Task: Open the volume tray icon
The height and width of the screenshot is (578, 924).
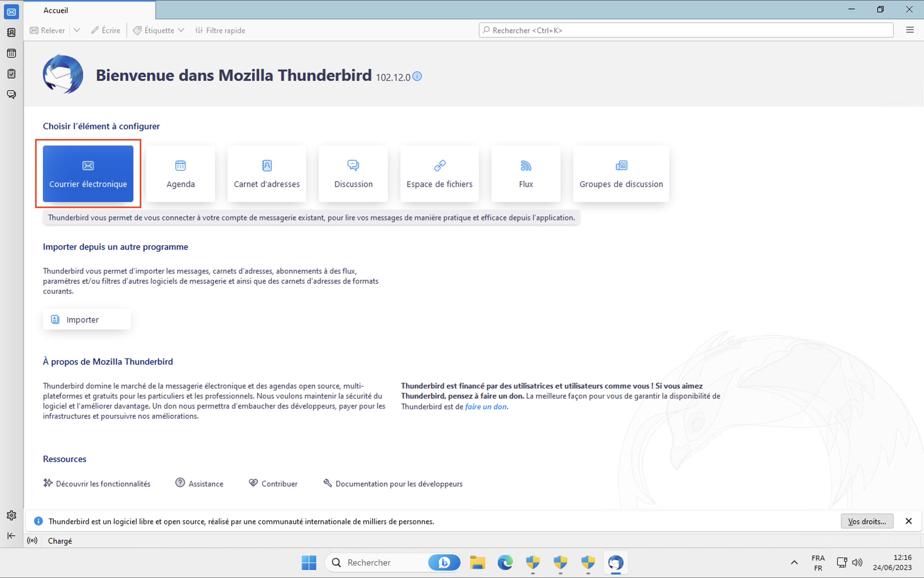Action: pyautogui.click(x=857, y=562)
